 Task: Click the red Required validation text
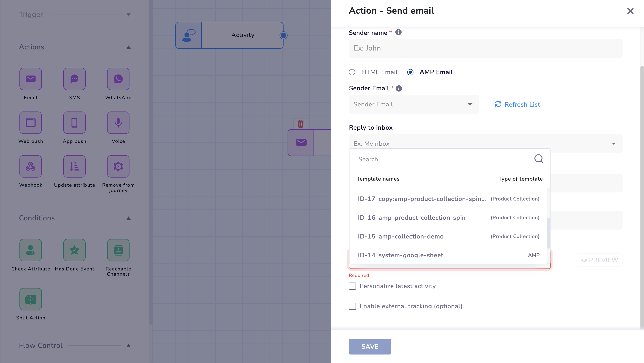click(x=359, y=275)
